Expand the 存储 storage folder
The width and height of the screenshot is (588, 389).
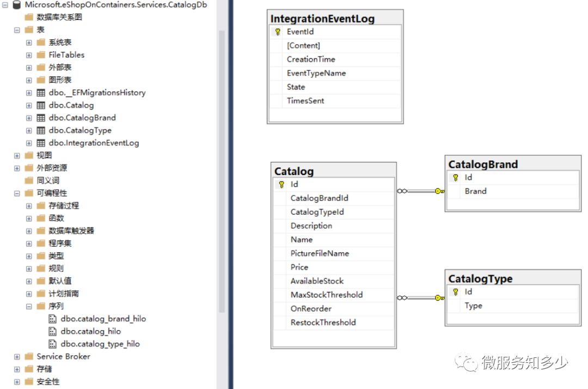(x=17, y=369)
